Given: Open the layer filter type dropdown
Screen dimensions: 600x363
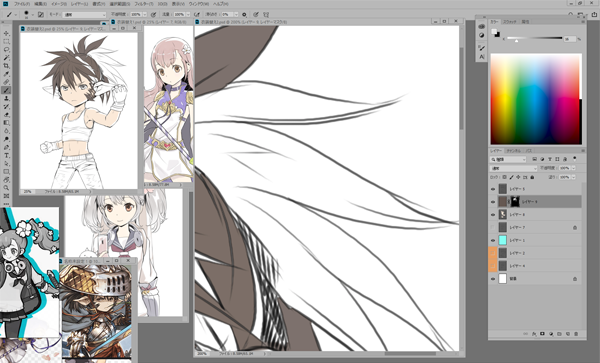Looking at the screenshot, I should 509,159.
